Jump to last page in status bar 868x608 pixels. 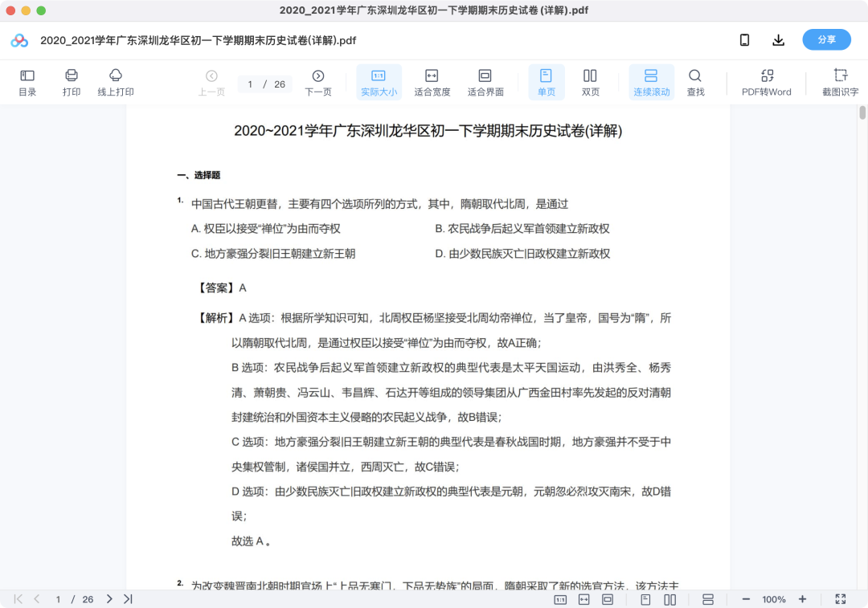[128, 599]
